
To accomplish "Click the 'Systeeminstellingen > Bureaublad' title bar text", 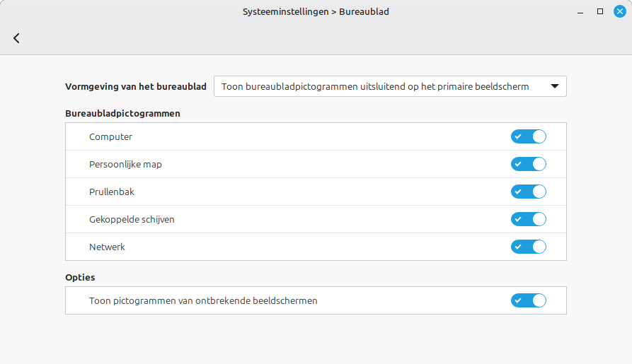I will click(316, 12).
